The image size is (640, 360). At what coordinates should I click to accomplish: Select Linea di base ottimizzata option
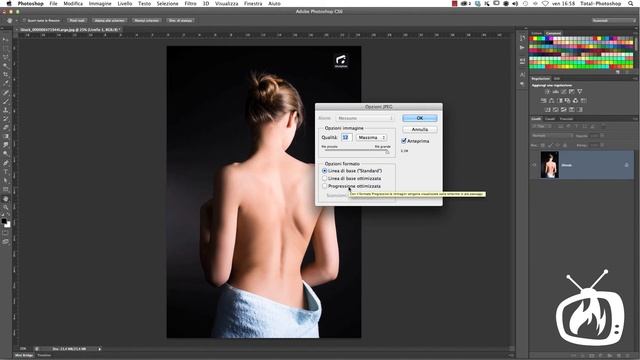pos(352,178)
